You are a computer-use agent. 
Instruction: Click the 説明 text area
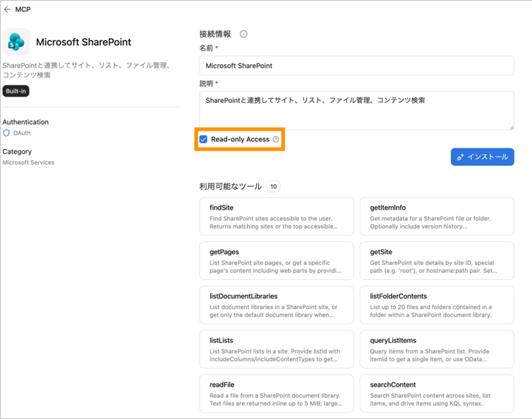point(356,110)
